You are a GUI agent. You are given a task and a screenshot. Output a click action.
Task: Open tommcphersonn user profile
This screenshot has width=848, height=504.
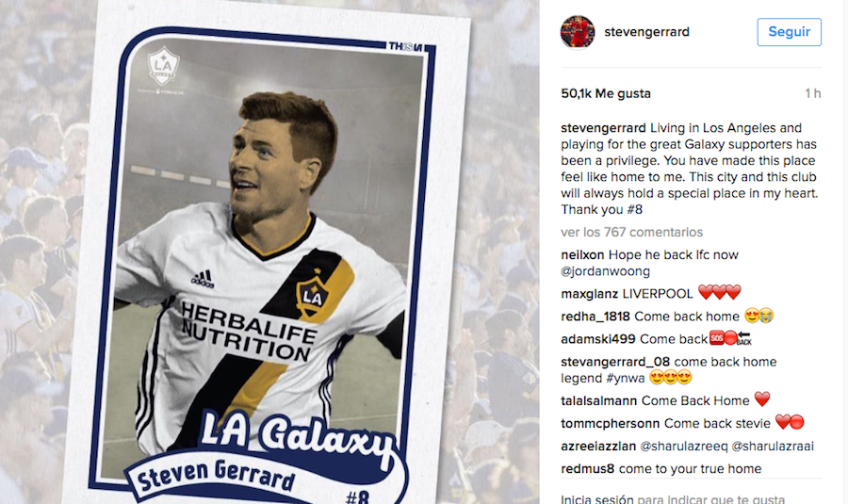[610, 423]
